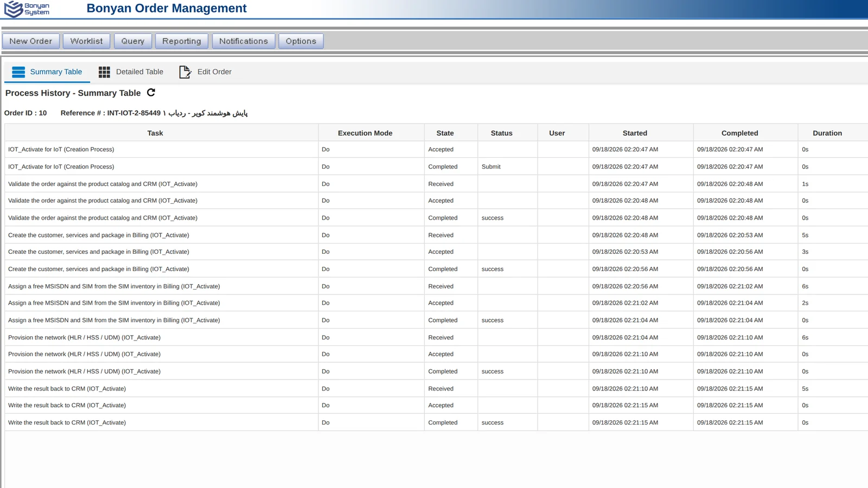
Task: Switch to the Summary Table tab
Action: coord(47,72)
